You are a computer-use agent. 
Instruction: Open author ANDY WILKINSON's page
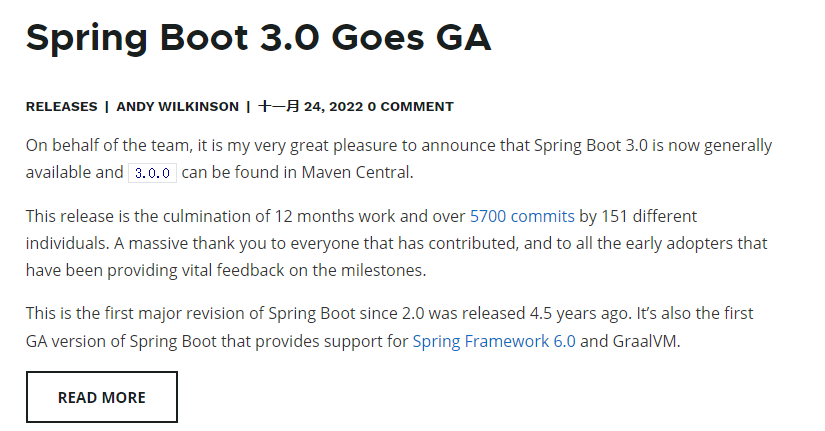pos(177,107)
